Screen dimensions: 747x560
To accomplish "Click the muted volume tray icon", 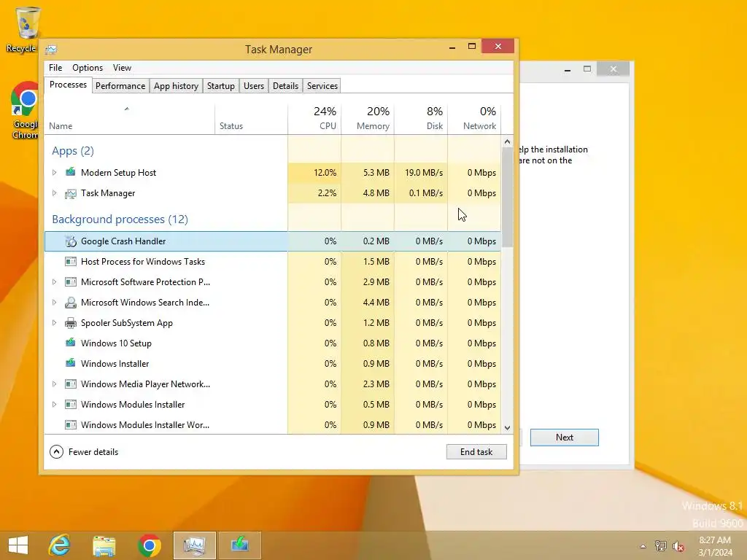I will 678,546.
